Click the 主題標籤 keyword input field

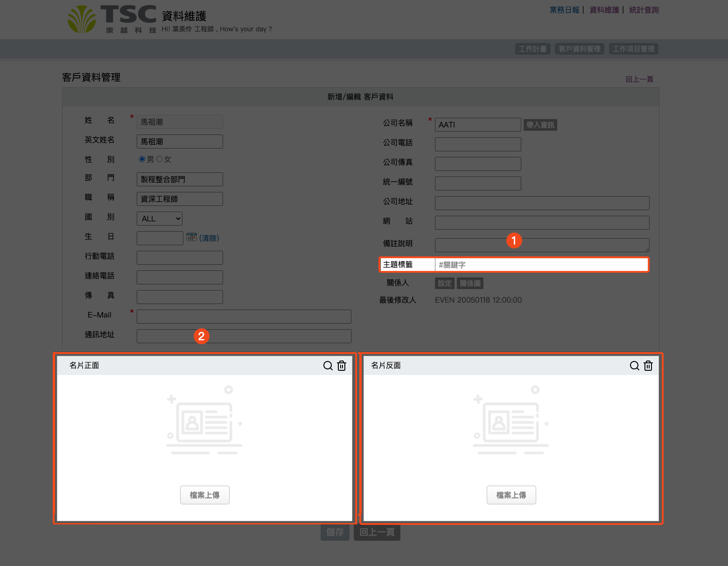(541, 265)
